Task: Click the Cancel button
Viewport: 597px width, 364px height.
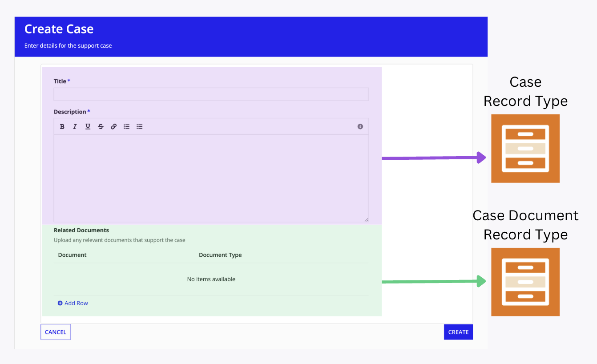Action: click(56, 332)
